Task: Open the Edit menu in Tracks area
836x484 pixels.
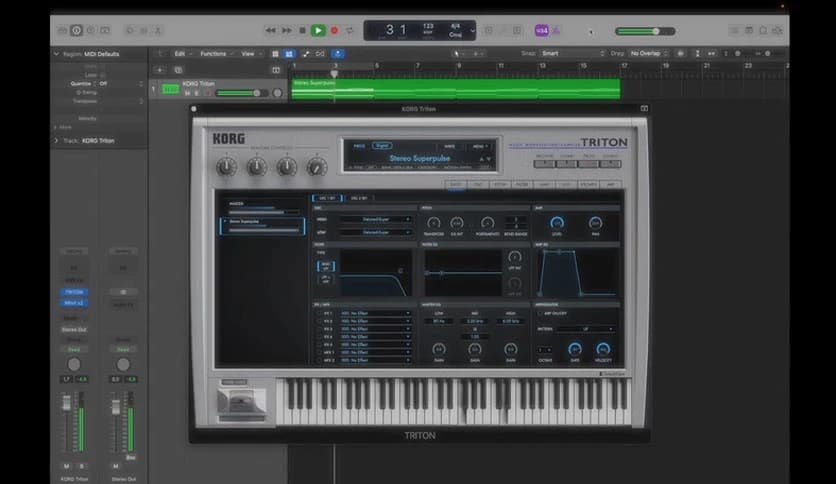Action: [182, 54]
